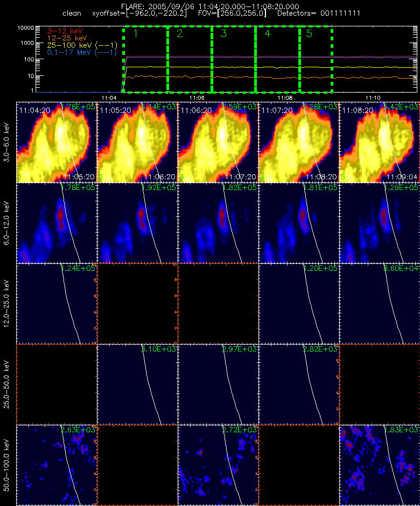Click the 5.59E+03 peak value label
Image resolution: width=420 pixels, height=506 pixels.
click(x=240, y=107)
